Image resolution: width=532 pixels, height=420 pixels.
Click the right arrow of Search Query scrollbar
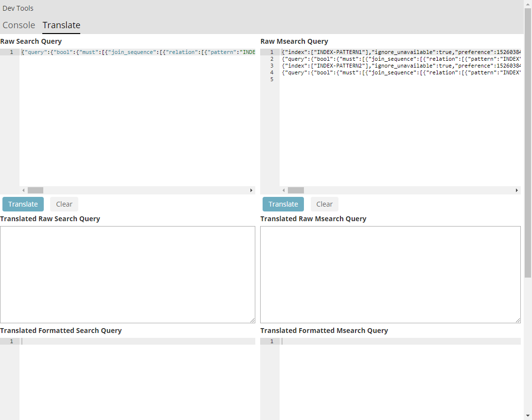tap(251, 190)
